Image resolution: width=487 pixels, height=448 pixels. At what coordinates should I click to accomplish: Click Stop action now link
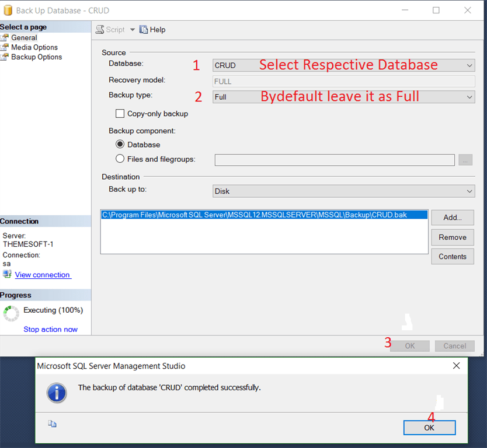(x=50, y=329)
